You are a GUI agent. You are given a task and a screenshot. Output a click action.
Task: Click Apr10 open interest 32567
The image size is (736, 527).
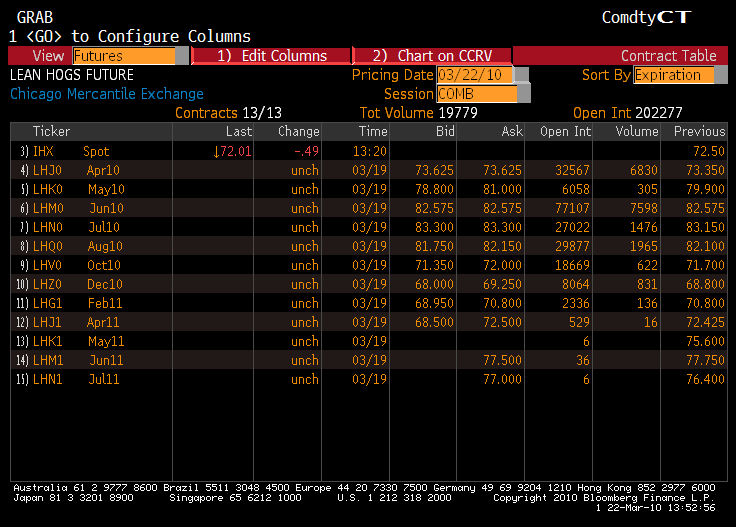[572, 170]
